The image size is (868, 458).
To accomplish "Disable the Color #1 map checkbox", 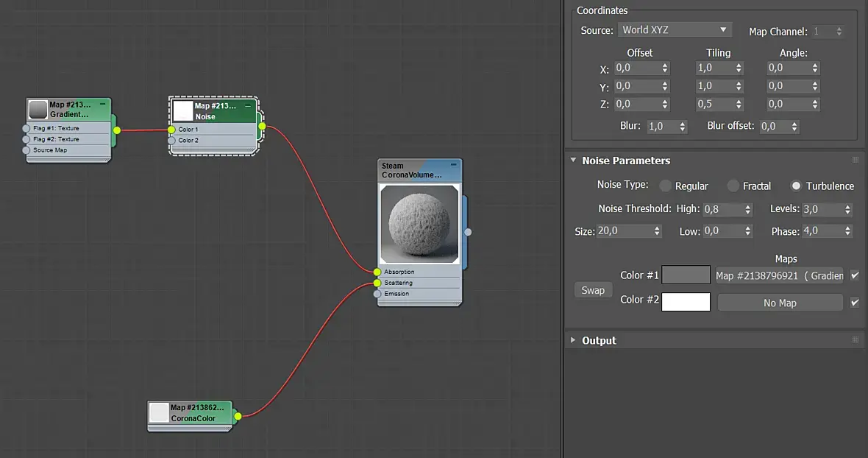I will tap(854, 275).
